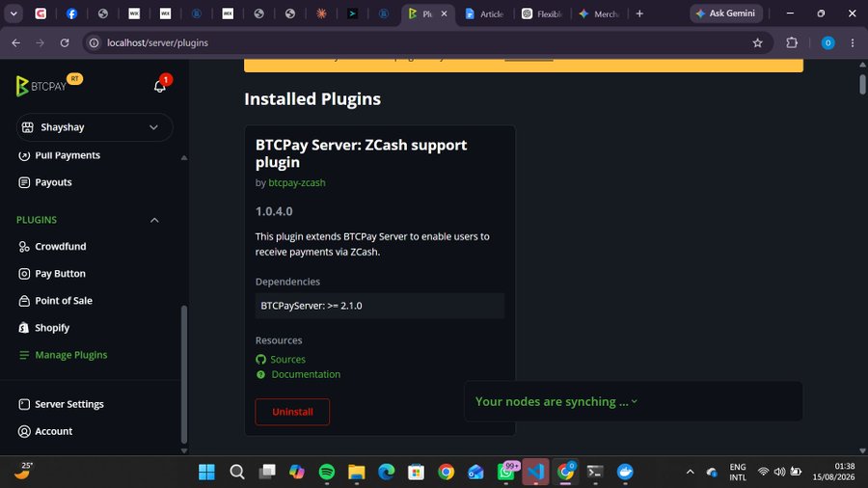
Task: Open File Explorer from the taskbar
Action: (357, 472)
